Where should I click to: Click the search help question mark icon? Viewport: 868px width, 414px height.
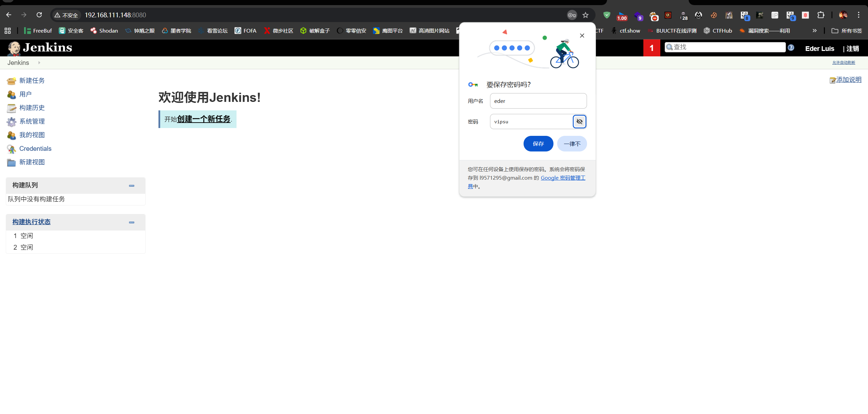click(x=791, y=48)
